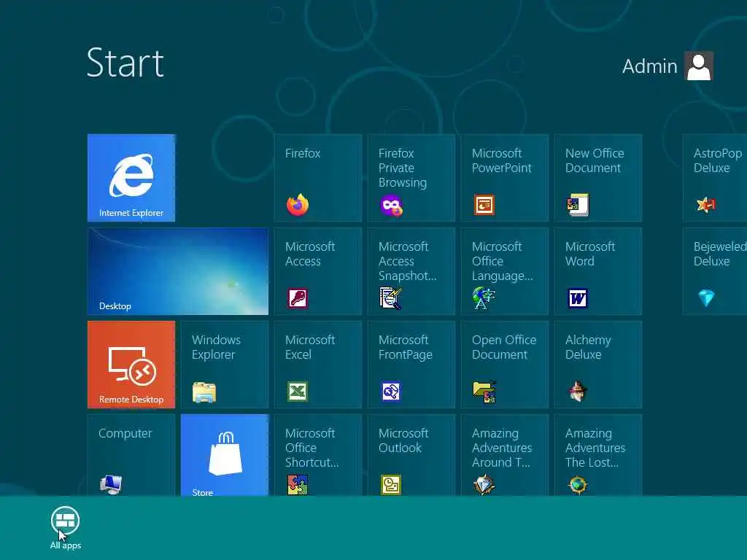Click the Microsoft Word W icon
747x560 pixels.
pos(578,298)
